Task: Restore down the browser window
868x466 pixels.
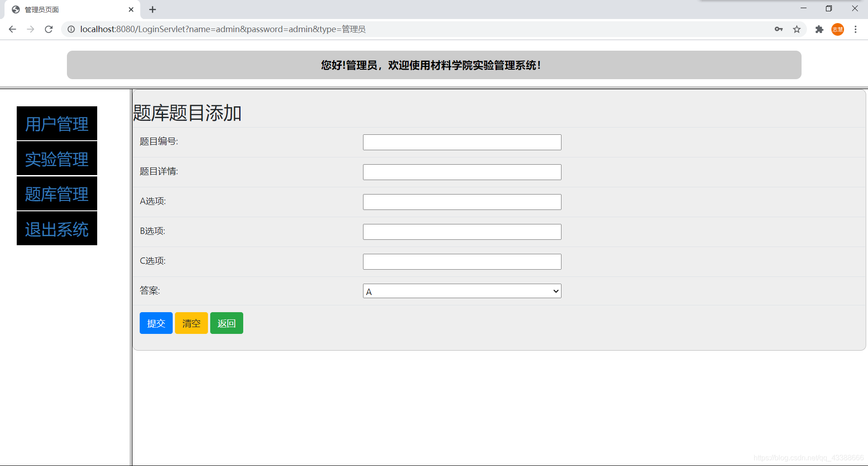Action: [829, 9]
